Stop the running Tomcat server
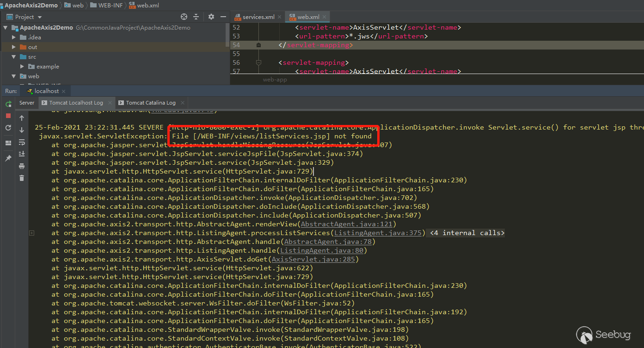 pos(8,115)
